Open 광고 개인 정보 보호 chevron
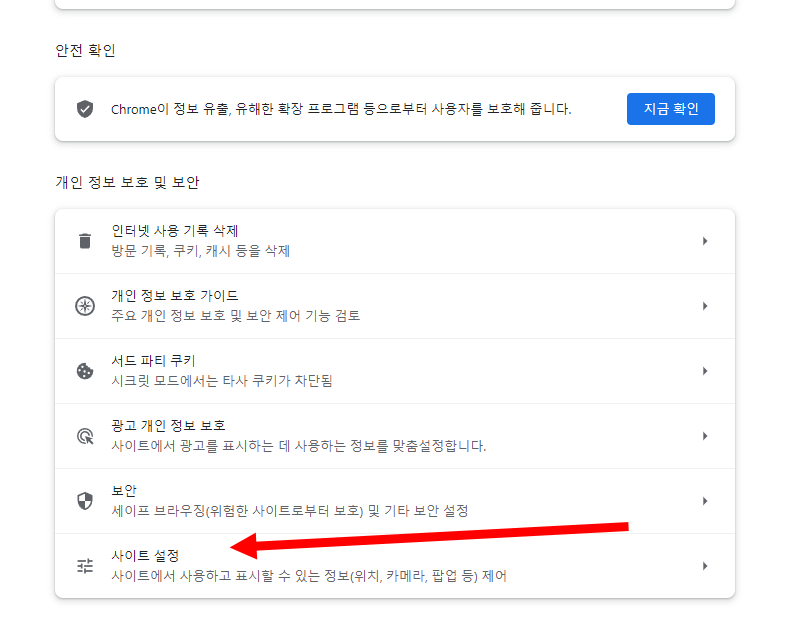This screenshot has width=787, height=640. click(x=705, y=436)
